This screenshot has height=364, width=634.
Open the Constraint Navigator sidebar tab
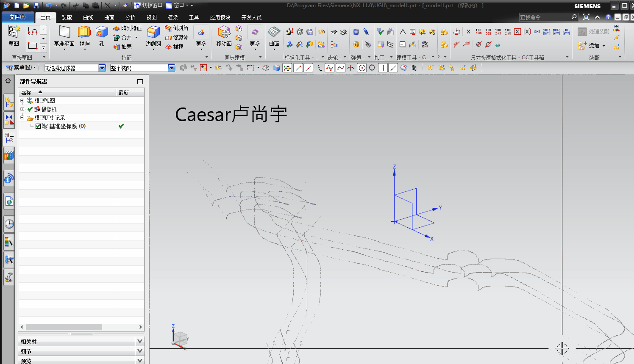pos(9,120)
